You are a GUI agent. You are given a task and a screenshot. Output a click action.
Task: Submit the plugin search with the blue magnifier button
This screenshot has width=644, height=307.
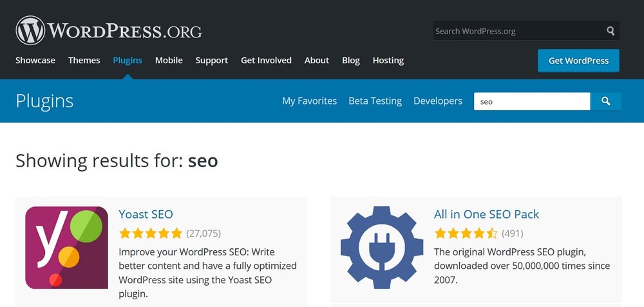click(606, 101)
